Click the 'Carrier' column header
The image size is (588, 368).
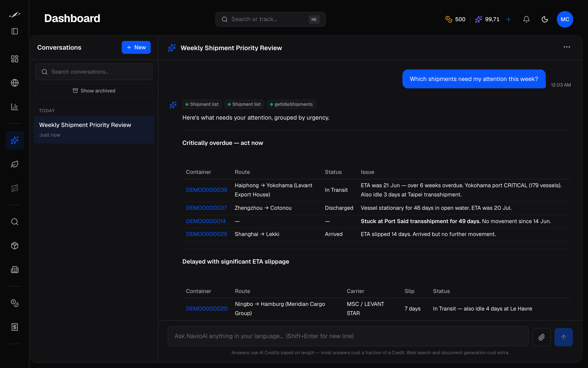pos(355,291)
